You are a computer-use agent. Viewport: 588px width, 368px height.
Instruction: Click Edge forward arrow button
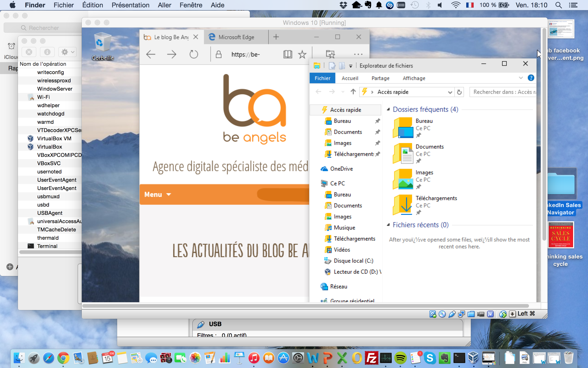172,54
